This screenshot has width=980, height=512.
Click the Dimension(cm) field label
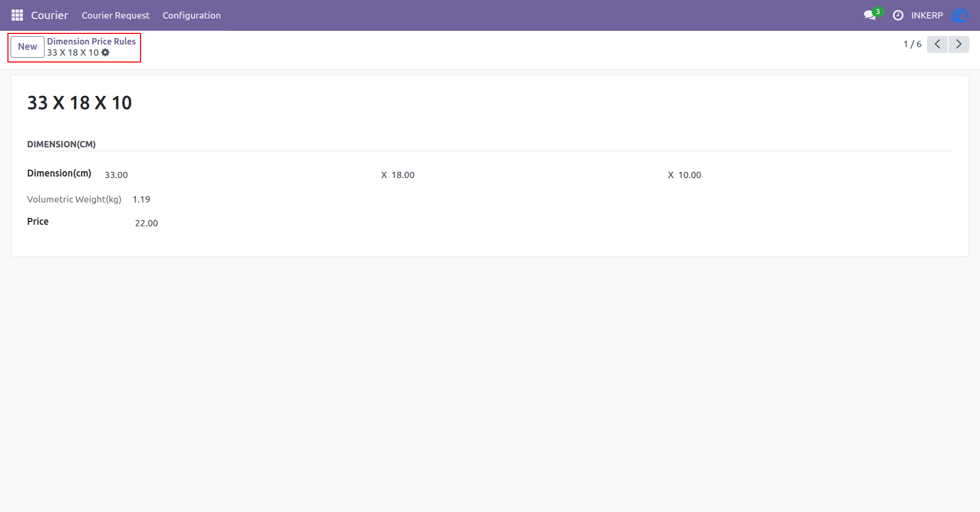pos(59,173)
